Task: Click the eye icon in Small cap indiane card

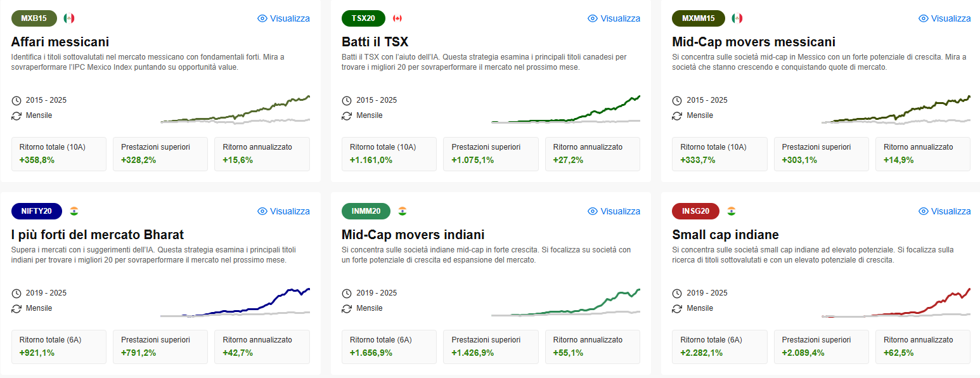Action: click(x=924, y=211)
